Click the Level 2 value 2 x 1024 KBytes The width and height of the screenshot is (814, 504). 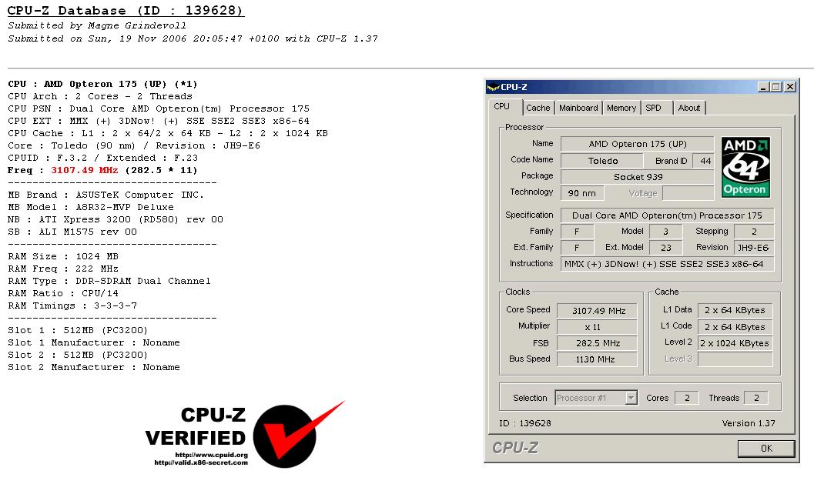pyautogui.click(x=735, y=342)
